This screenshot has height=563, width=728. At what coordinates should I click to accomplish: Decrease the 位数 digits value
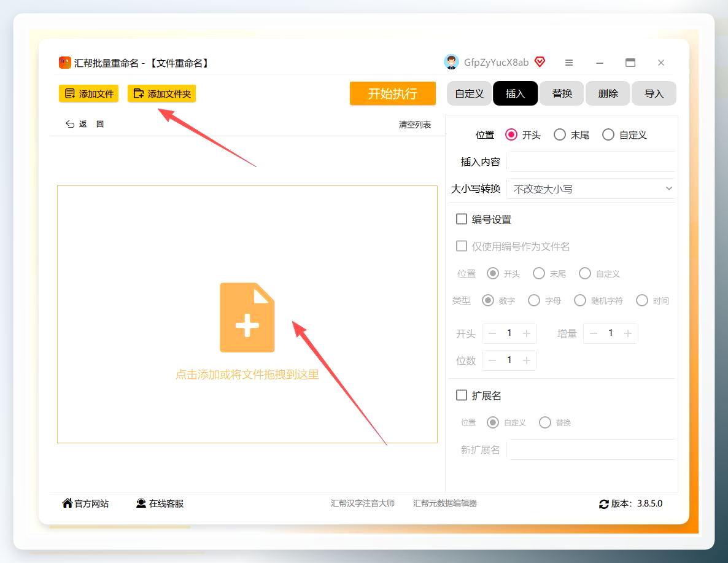tap(493, 360)
